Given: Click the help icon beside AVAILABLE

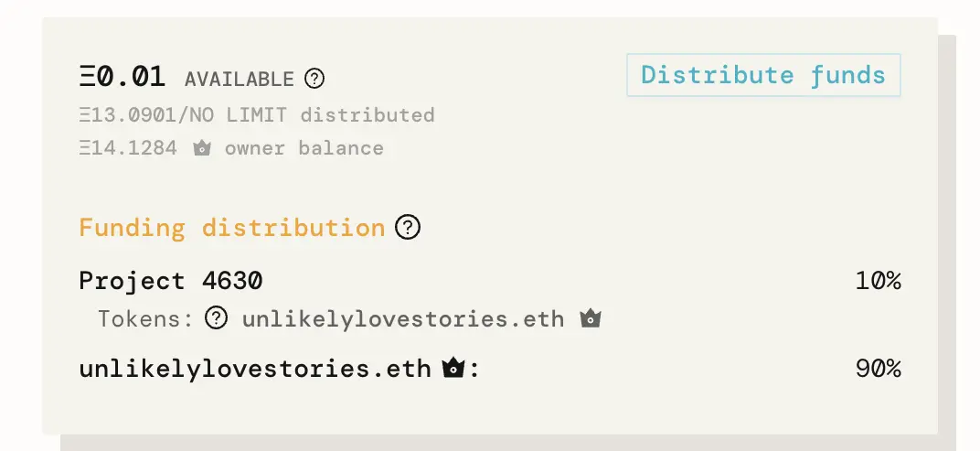Looking at the screenshot, I should tap(314, 79).
